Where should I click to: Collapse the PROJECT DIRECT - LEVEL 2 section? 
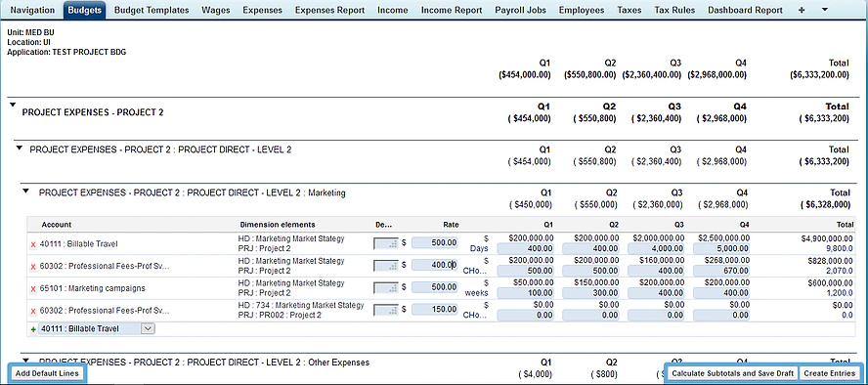[x=20, y=148]
